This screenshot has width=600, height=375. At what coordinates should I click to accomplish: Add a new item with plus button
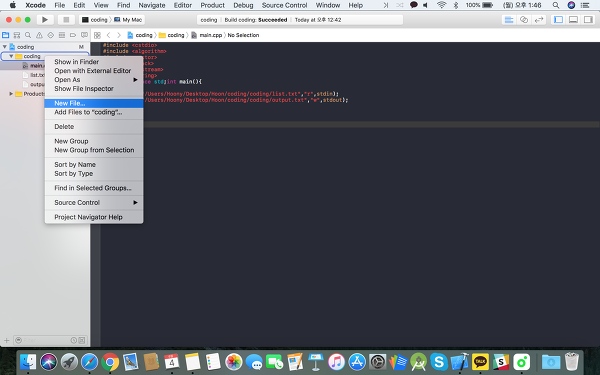[7, 340]
